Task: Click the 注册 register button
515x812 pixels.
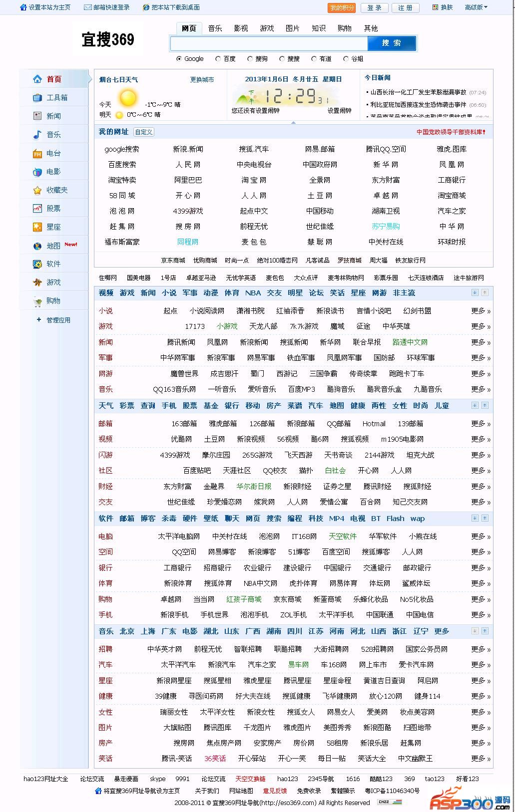Action: 406,8
